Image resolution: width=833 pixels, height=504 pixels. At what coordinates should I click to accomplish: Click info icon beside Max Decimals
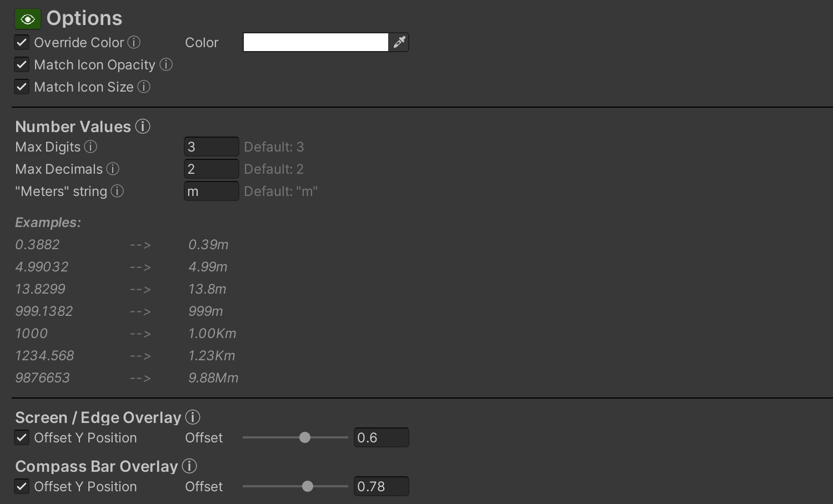coord(113,169)
